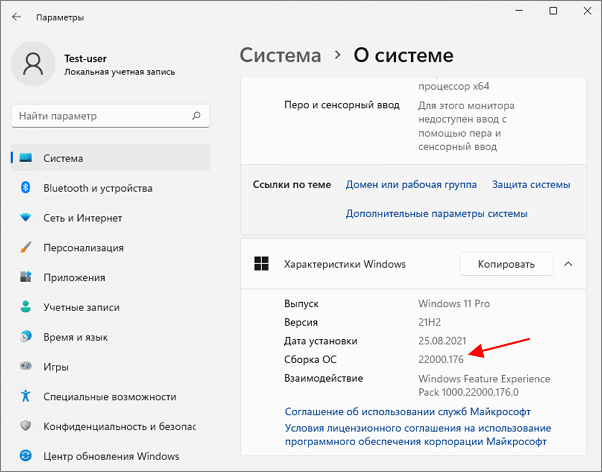This screenshot has height=472, width=602.
Task: Click the Конфиденциальность shield icon
Action: point(25,426)
